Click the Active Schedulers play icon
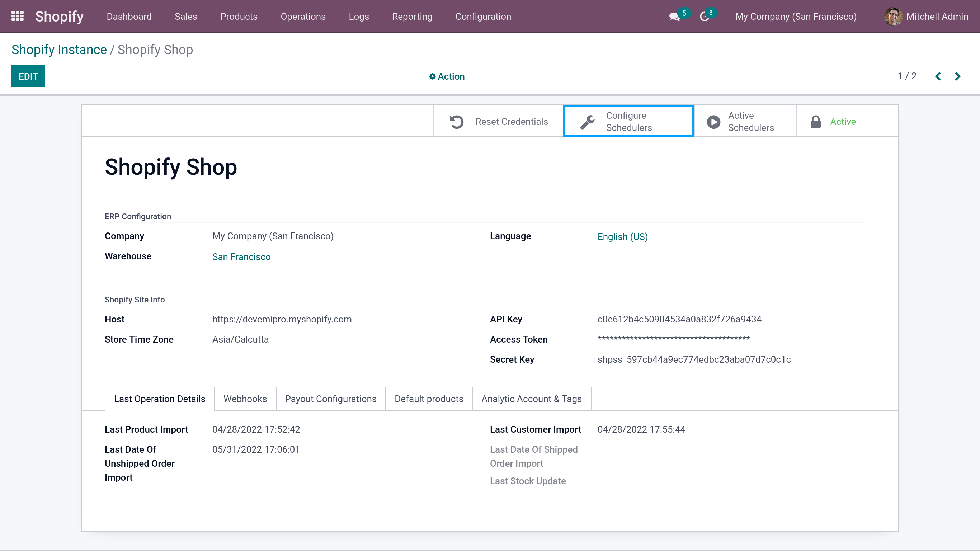This screenshot has height=551, width=980. tap(713, 122)
